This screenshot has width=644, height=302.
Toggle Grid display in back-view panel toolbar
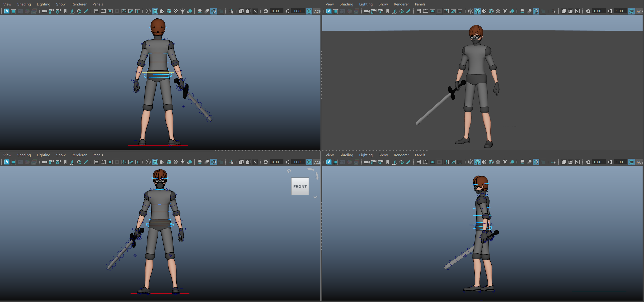(x=96, y=11)
